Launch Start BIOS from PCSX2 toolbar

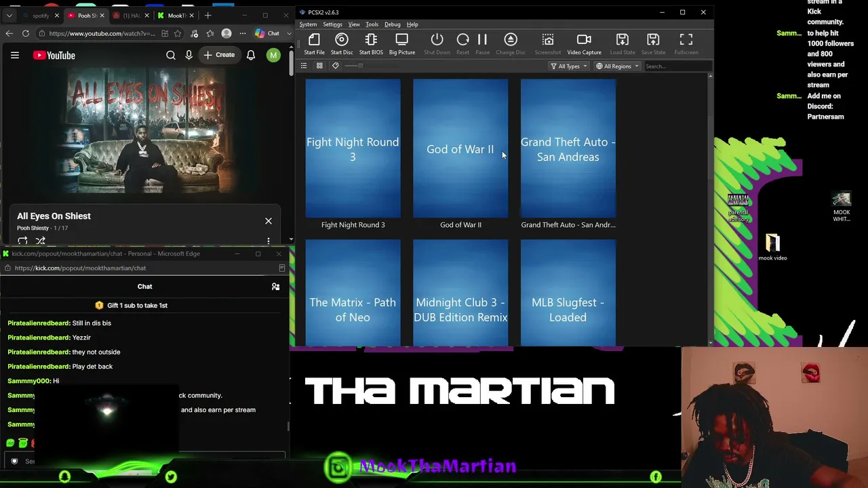[x=371, y=44]
